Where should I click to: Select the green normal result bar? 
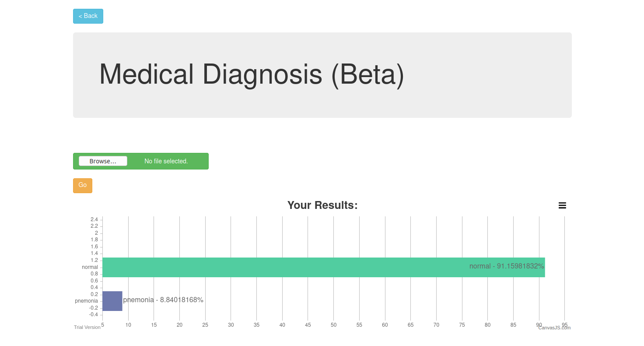tap(284, 267)
